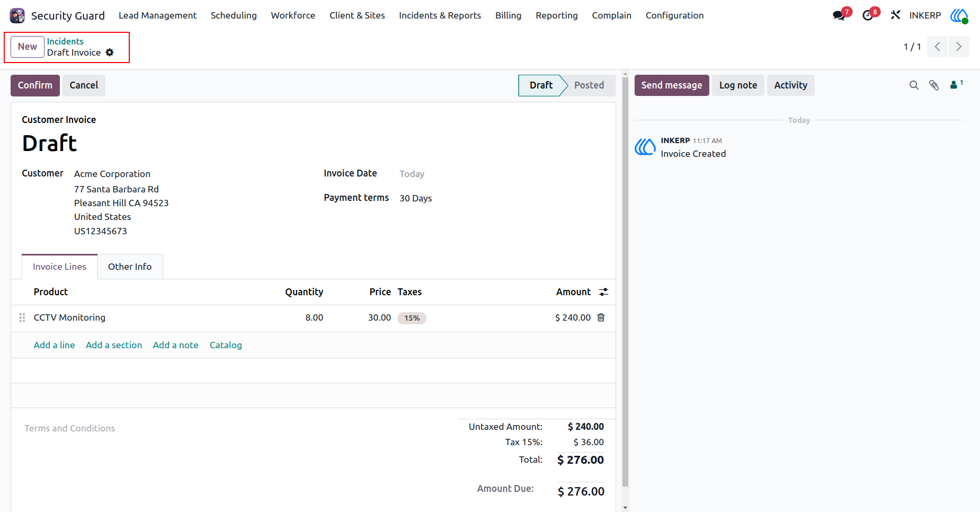The height and width of the screenshot is (512, 980).
Task: Click the Cancel button
Action: [84, 85]
